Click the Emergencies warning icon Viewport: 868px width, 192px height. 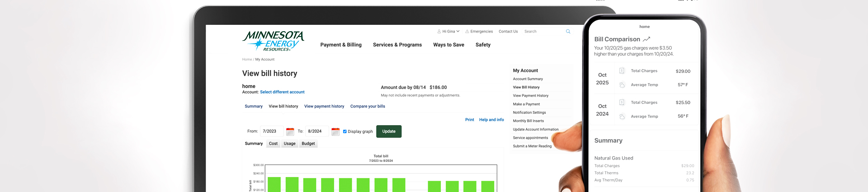point(467,32)
